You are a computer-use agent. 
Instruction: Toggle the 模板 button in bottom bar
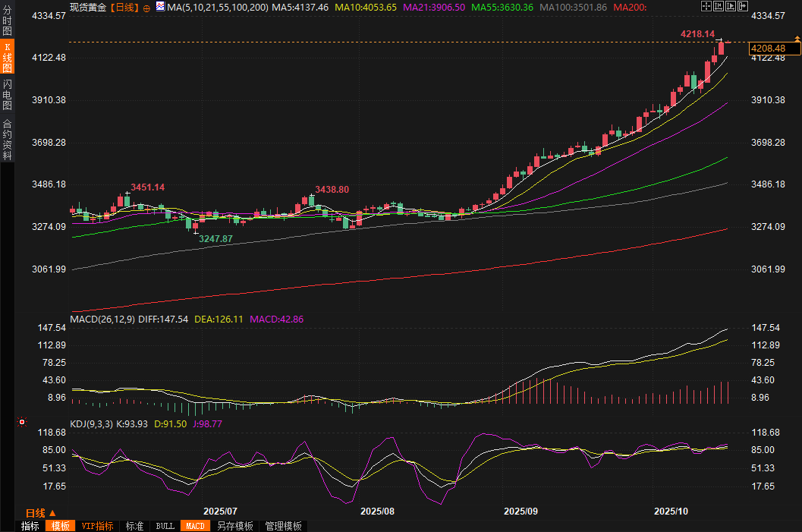[60, 526]
